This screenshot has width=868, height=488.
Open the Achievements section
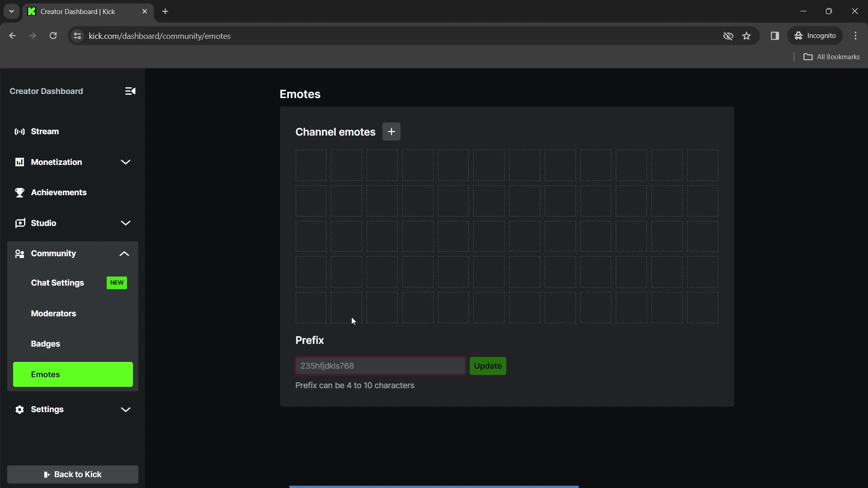(58, 192)
